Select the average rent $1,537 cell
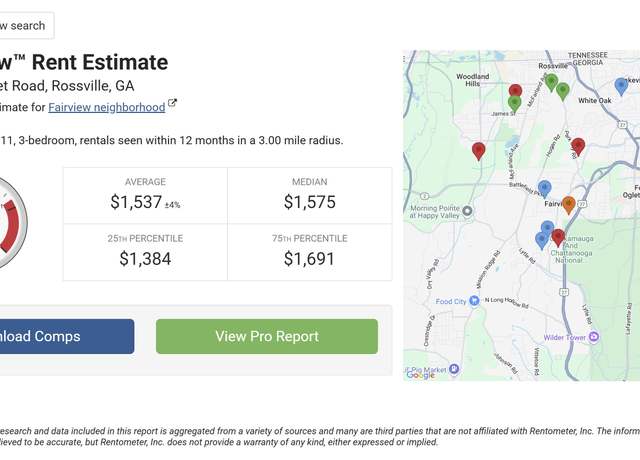This screenshot has width=640, height=460. 145,196
